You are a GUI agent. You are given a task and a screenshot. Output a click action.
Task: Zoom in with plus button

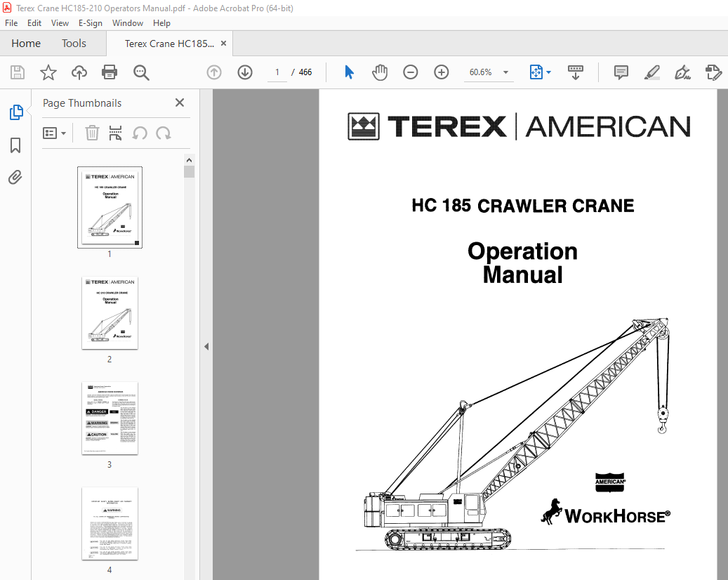tap(442, 72)
